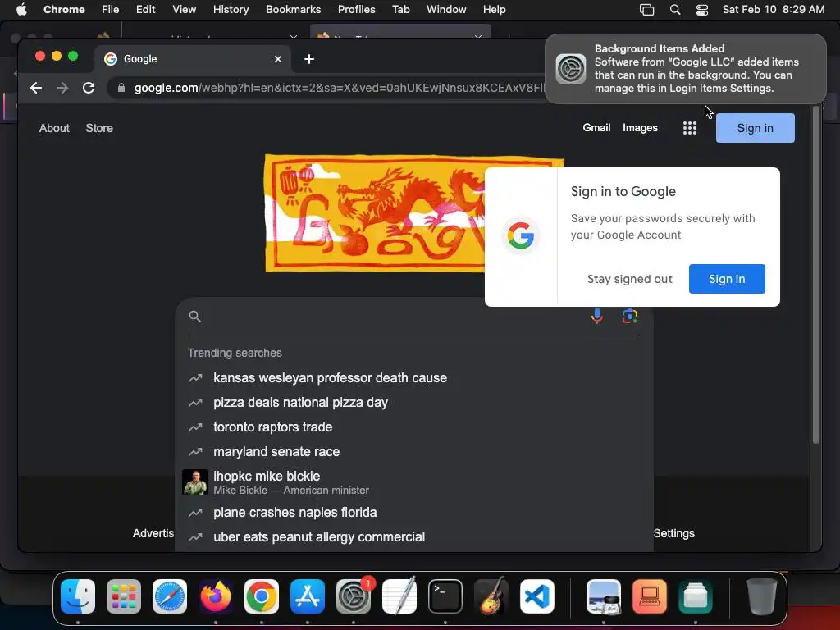Viewport: 840px width, 630px height.
Task: Open the Bookmarks menu
Action: point(293,10)
